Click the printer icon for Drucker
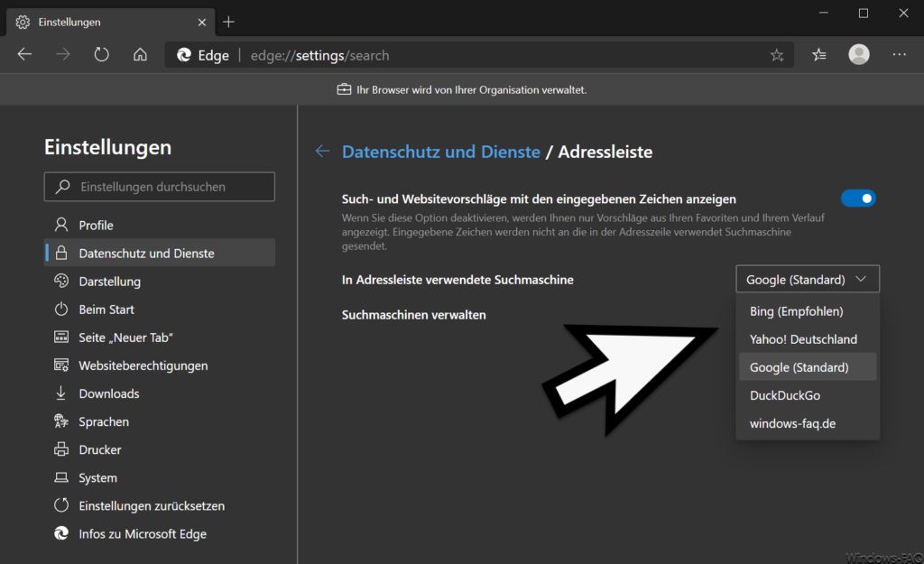Image resolution: width=924 pixels, height=564 pixels. tap(61, 449)
